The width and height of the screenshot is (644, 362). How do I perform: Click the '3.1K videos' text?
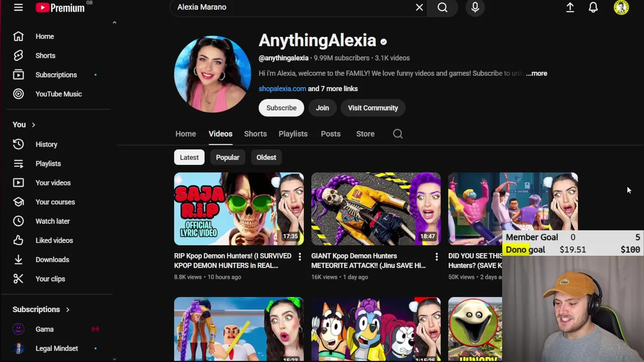[x=392, y=58]
